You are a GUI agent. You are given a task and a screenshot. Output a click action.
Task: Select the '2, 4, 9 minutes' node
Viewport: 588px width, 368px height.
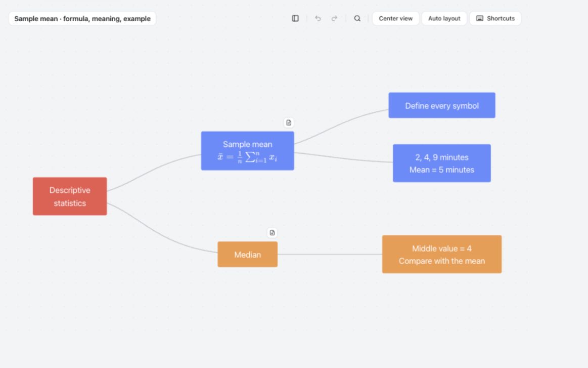pyautogui.click(x=442, y=163)
